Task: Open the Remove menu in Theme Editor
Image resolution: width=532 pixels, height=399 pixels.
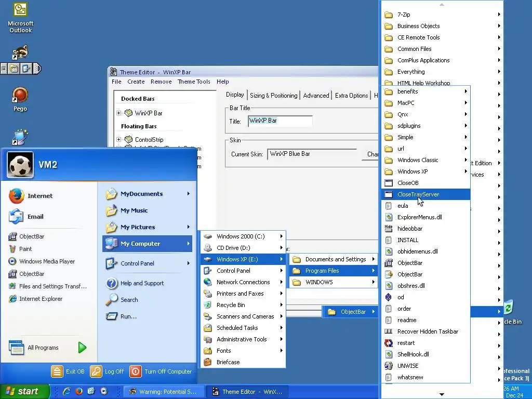Action: click(161, 82)
